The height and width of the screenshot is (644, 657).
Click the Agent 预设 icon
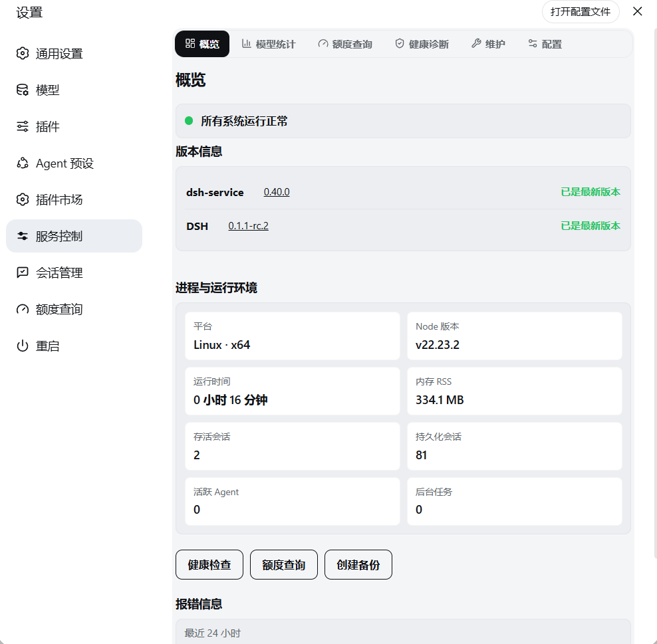[x=23, y=163]
